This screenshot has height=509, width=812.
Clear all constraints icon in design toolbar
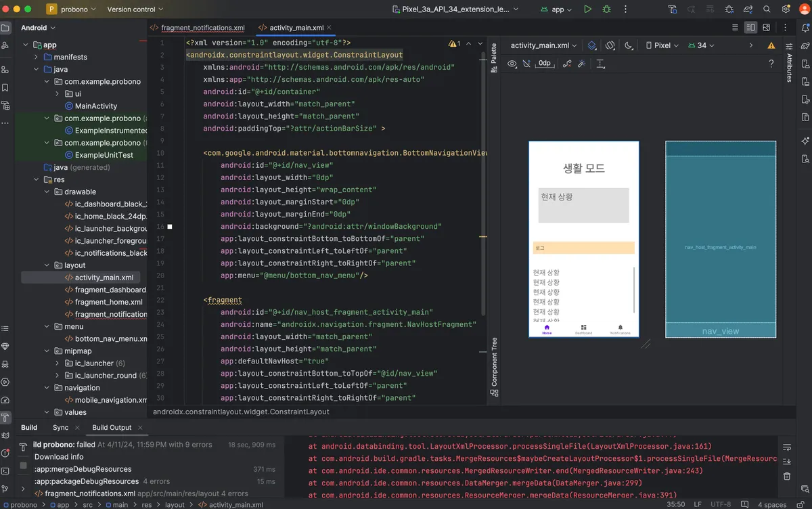[x=567, y=64]
